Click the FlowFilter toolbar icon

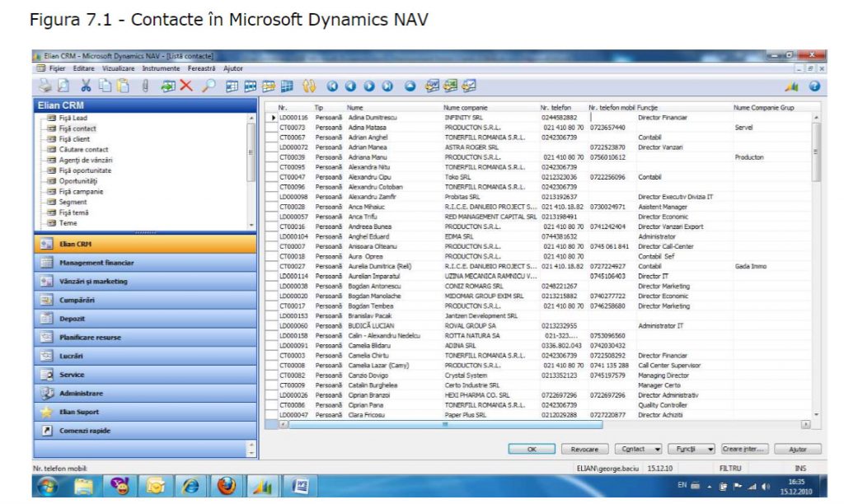(269, 86)
